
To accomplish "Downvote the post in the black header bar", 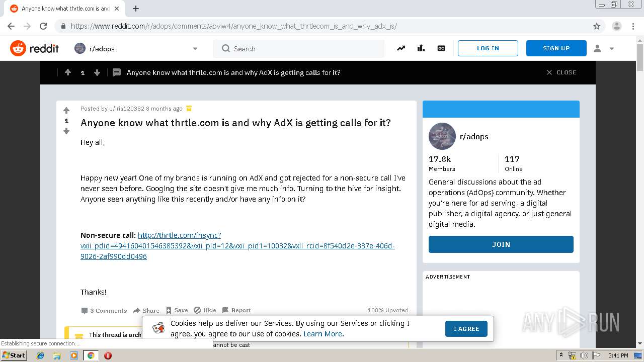I will (x=97, y=72).
